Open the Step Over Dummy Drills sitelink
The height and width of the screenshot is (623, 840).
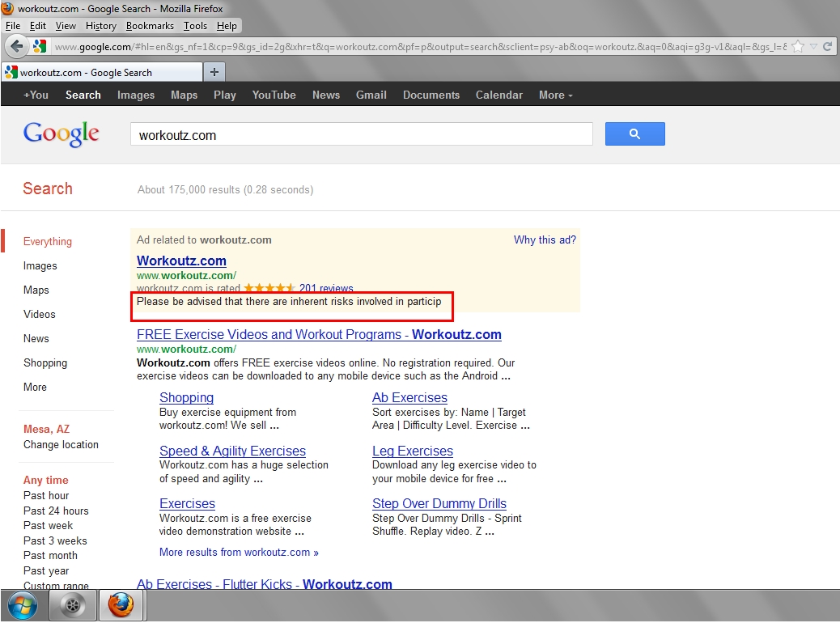[x=439, y=503]
